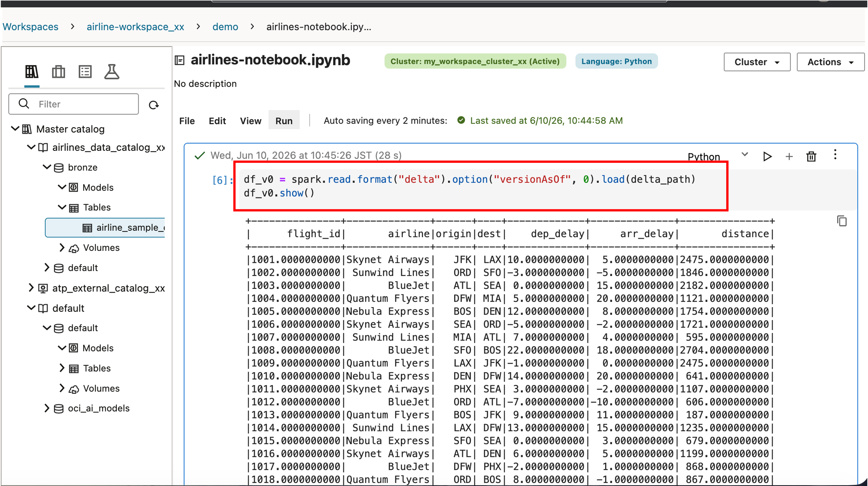Click Tables grid icon under bronze
The image size is (868, 486).
(74, 208)
